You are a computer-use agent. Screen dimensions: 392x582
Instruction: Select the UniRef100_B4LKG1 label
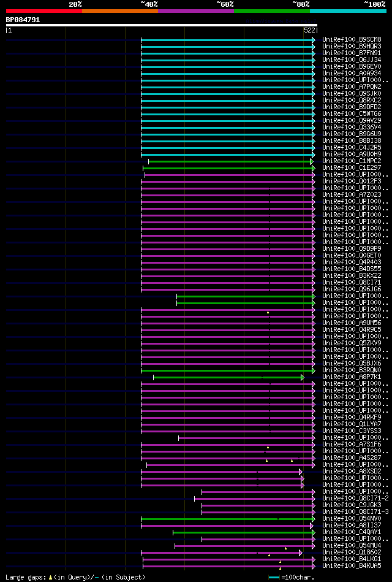pos(352,559)
